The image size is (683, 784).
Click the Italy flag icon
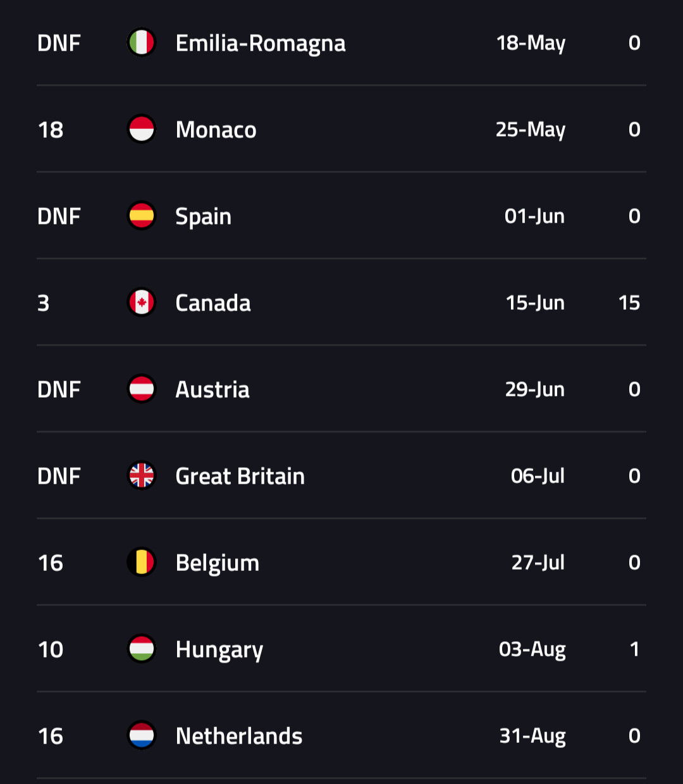click(142, 43)
